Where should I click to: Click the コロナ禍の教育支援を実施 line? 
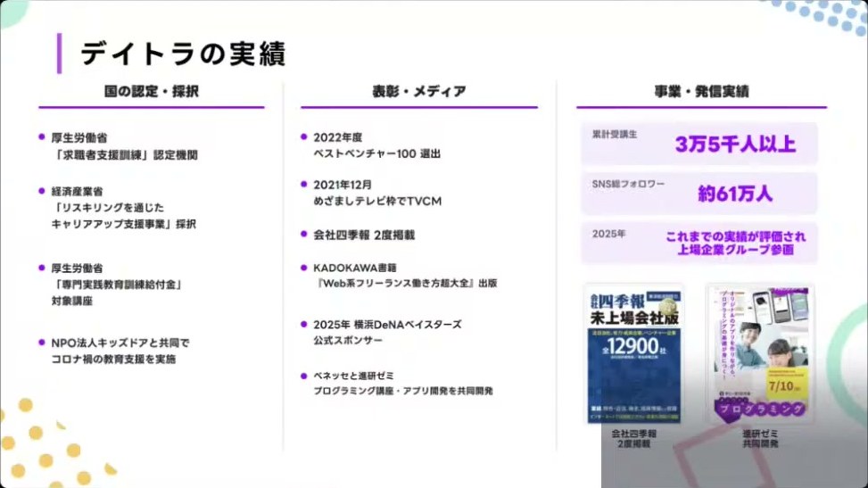click(113, 359)
